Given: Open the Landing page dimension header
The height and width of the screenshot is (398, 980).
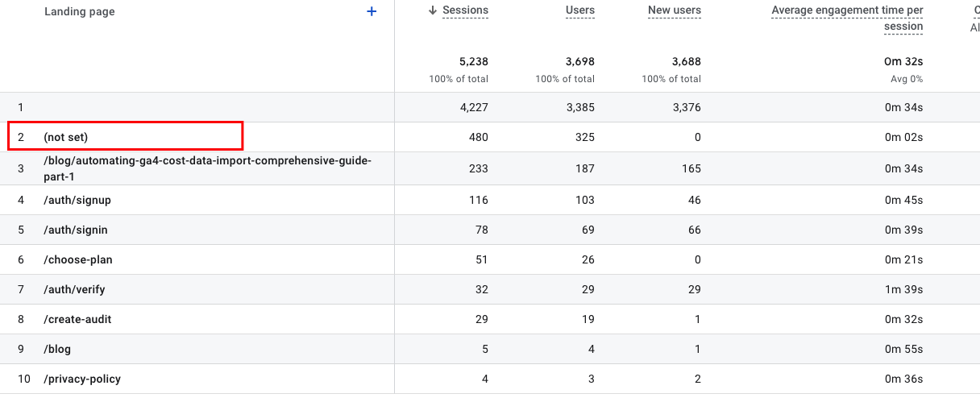Looking at the screenshot, I should coord(79,12).
